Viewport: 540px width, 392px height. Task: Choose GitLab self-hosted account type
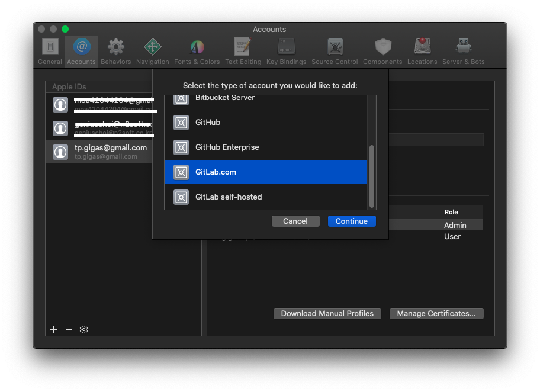click(x=266, y=197)
